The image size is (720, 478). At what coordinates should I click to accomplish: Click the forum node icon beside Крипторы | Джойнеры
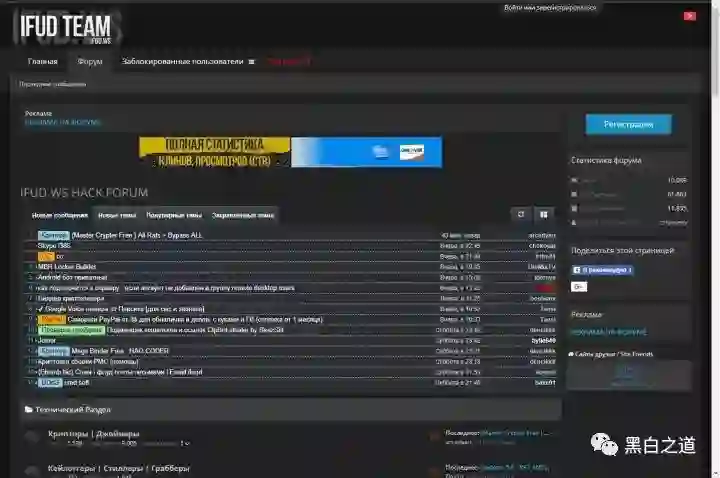[32, 437]
